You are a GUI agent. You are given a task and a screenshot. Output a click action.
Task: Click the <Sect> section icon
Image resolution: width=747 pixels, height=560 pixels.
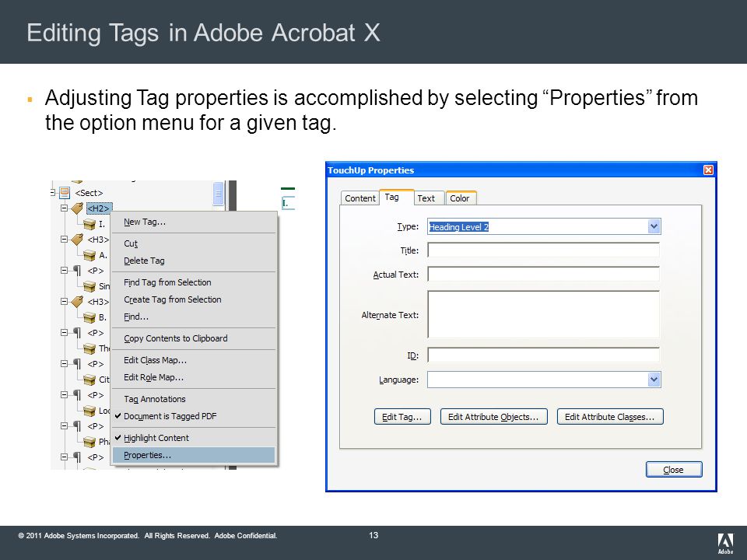[x=65, y=193]
